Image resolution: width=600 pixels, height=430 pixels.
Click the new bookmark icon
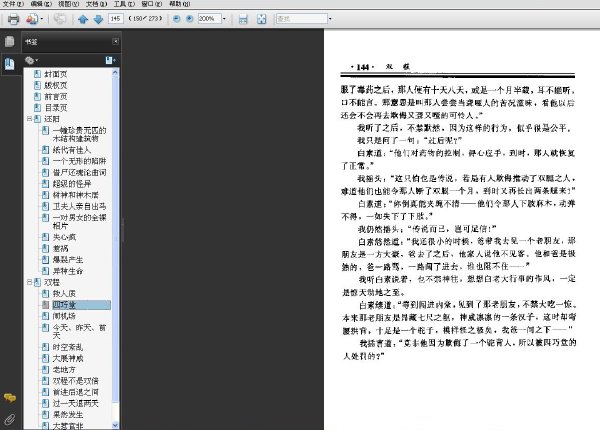click(110, 60)
